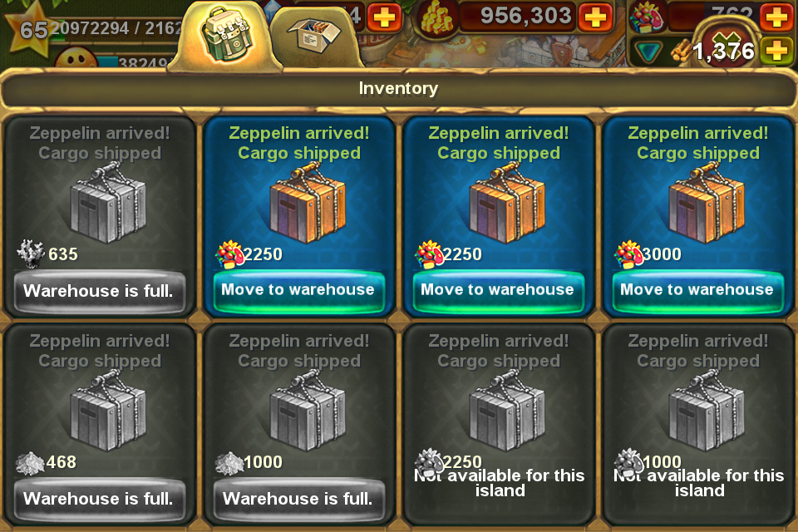The width and height of the screenshot is (798, 532).
Task: Tap Warehouse is full under 468 cargo
Action: pos(99,499)
